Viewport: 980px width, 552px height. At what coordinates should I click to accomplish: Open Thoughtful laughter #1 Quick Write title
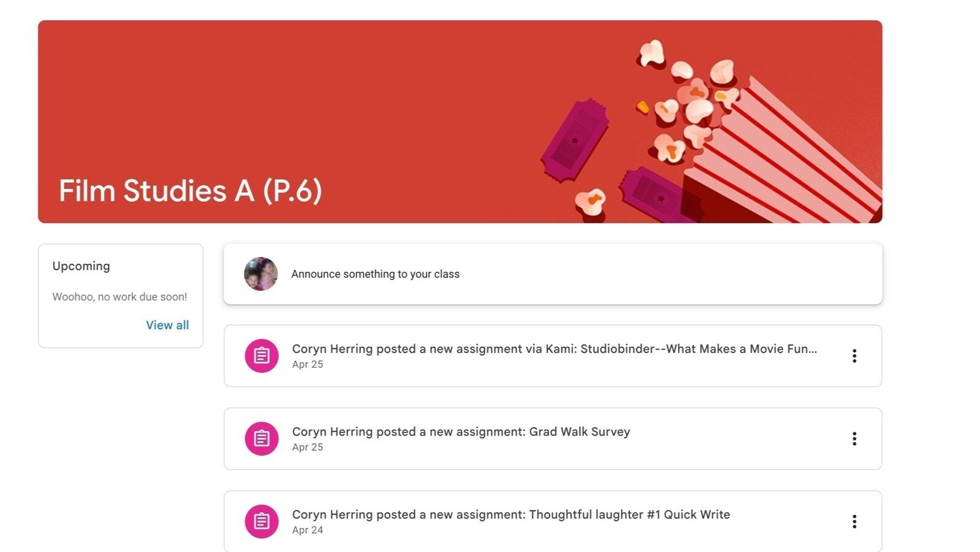click(511, 515)
